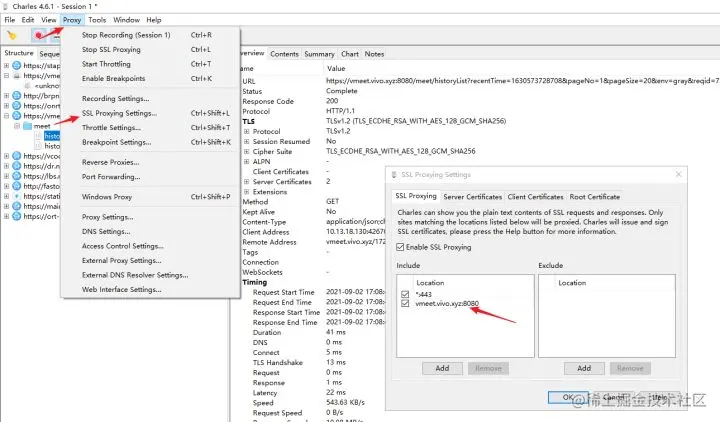Click the globe icon beside https://onrt

click(17, 106)
